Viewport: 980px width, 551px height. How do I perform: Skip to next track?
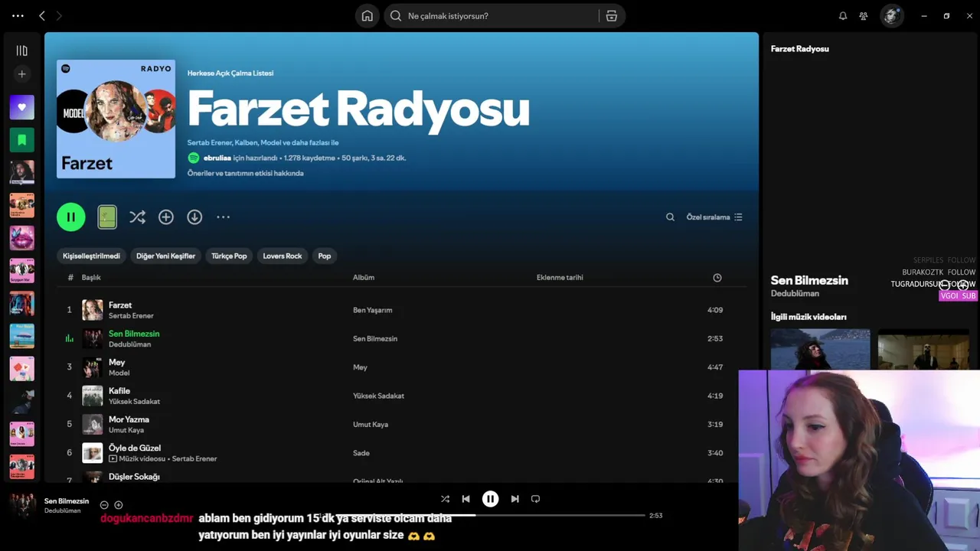[514, 499]
